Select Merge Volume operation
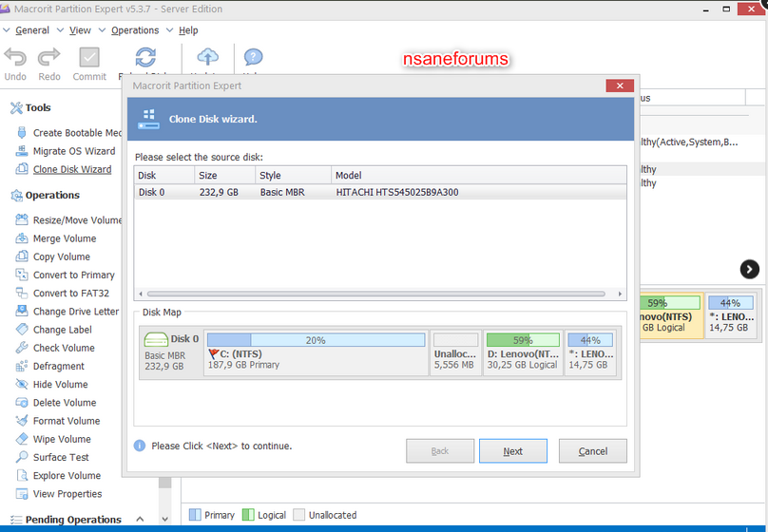 pyautogui.click(x=56, y=238)
